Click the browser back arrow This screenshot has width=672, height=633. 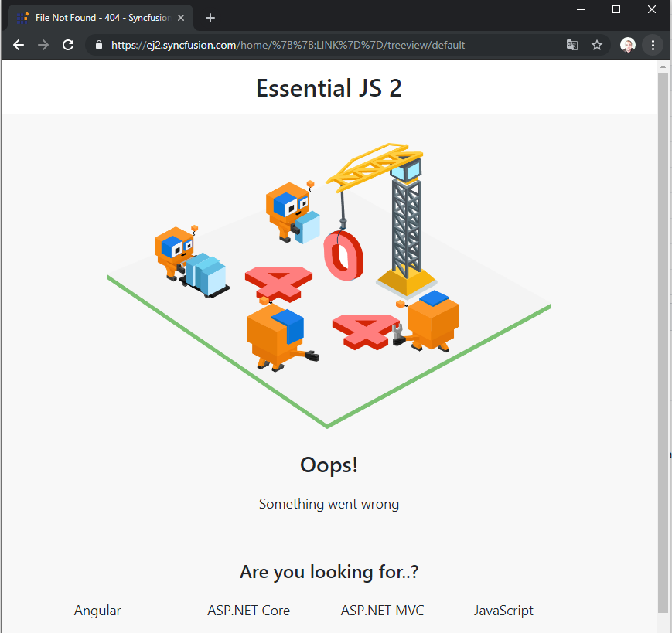tap(19, 45)
